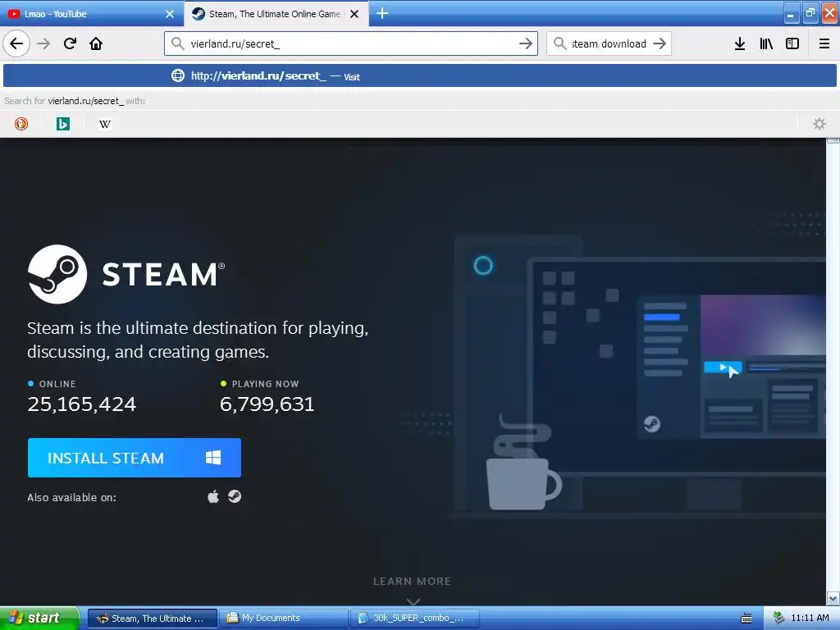Reload the current page
This screenshot has height=630, width=840.
(x=71, y=43)
